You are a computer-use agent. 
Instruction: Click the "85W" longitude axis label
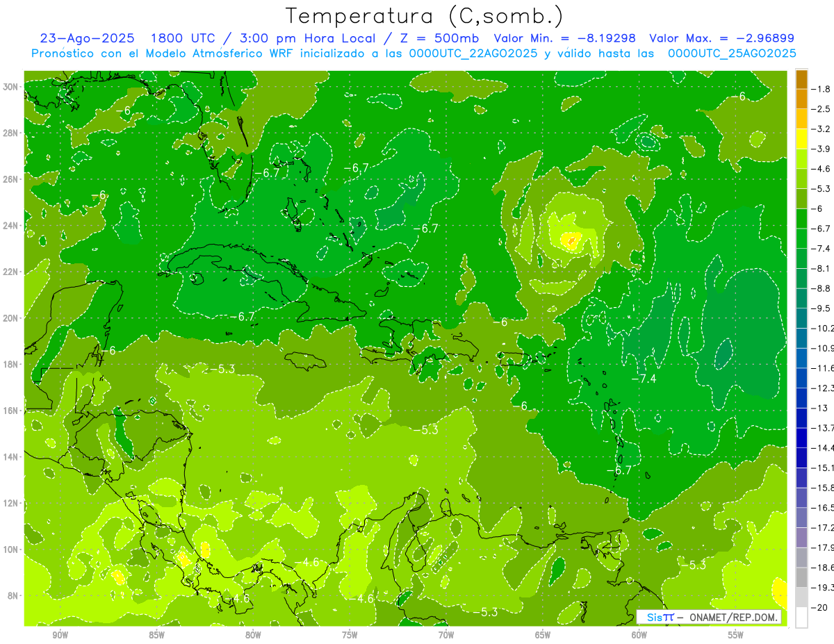point(156,635)
